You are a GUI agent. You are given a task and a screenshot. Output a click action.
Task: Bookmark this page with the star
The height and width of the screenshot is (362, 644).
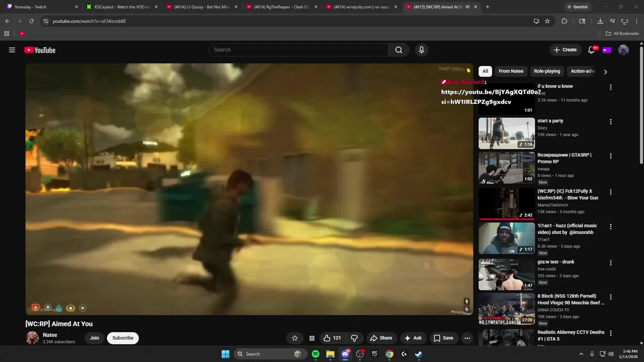tap(547, 21)
